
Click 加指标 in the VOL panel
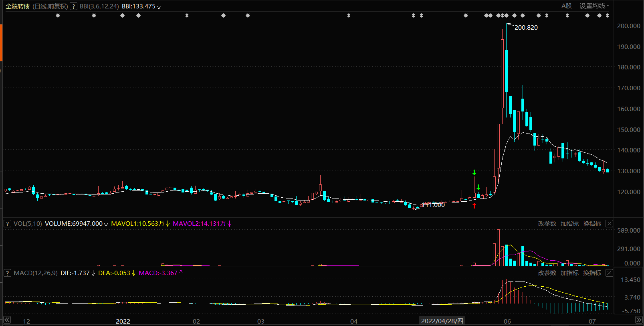(x=569, y=224)
